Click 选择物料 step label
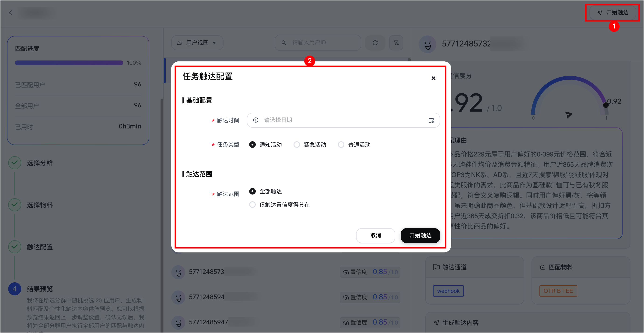Screen dimensions: 644x333 point(40,205)
